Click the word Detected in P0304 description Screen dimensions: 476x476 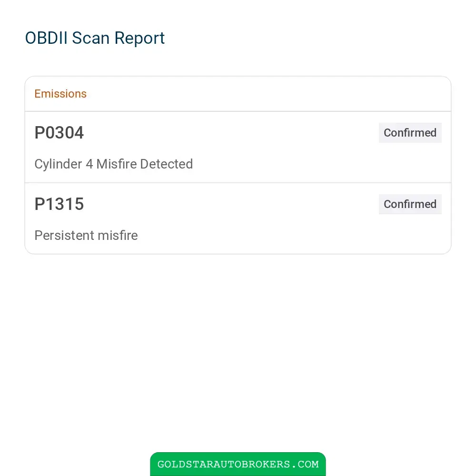(166, 164)
